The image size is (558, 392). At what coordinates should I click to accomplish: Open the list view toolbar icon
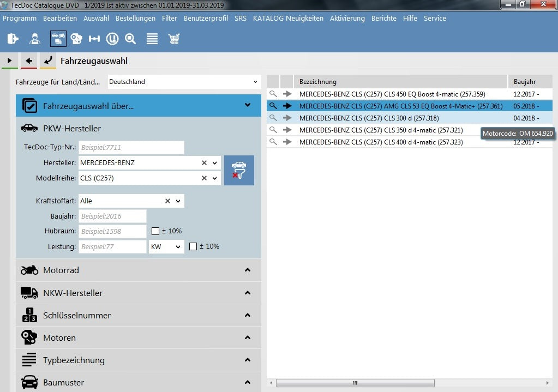pos(152,38)
